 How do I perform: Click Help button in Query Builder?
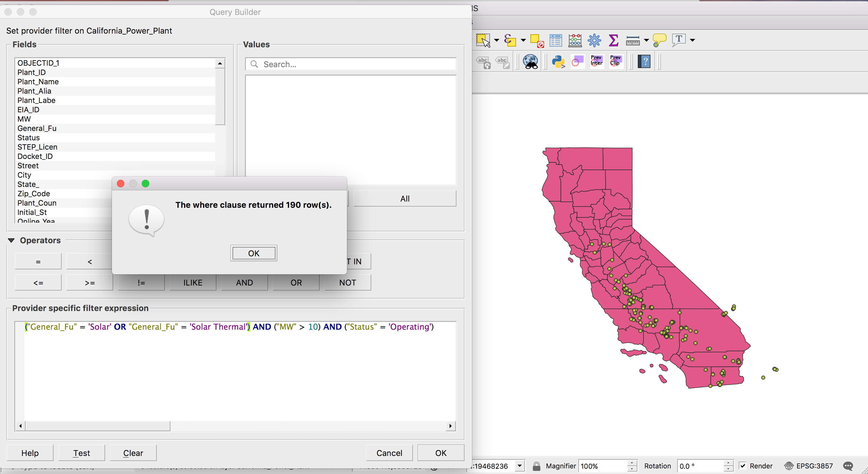[x=30, y=453]
